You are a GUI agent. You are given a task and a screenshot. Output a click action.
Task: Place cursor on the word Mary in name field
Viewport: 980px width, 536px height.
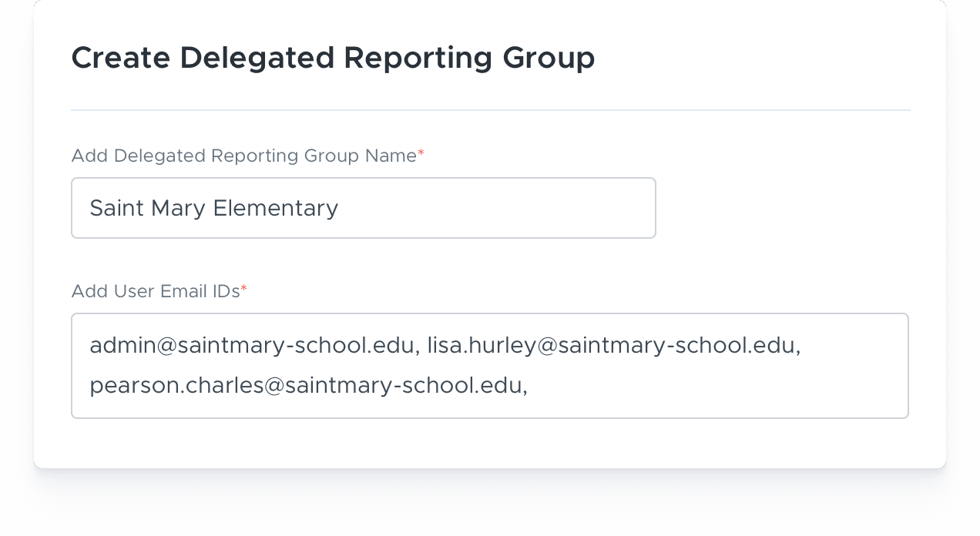[x=177, y=209]
